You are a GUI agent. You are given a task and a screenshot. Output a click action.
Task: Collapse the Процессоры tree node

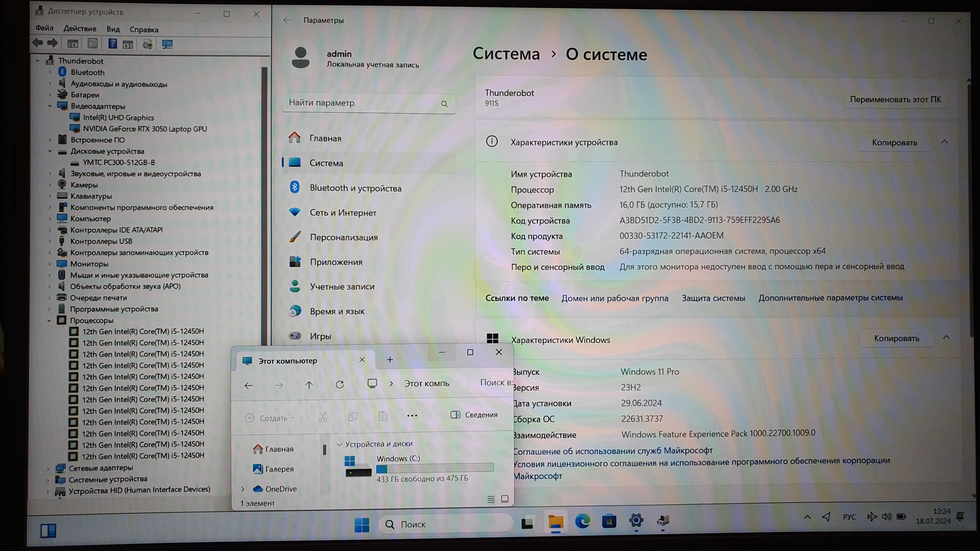pos(49,320)
